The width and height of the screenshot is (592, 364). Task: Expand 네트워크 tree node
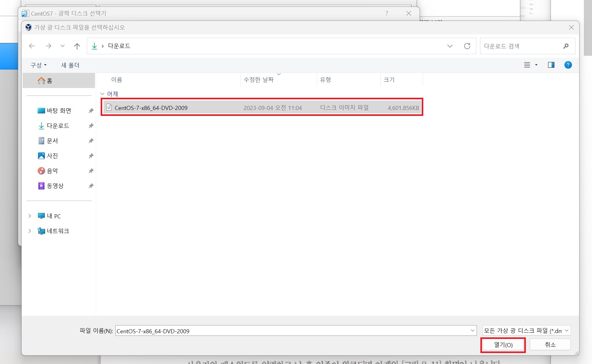[30, 231]
